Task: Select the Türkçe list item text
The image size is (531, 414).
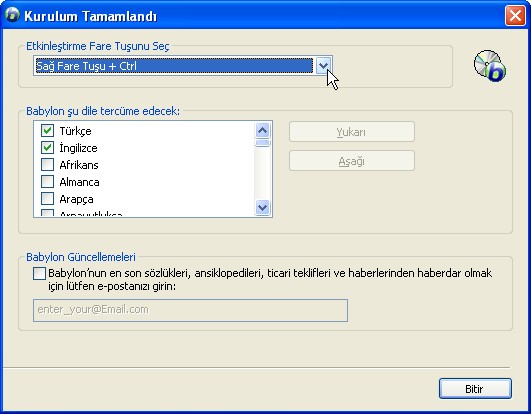Action: tap(75, 131)
